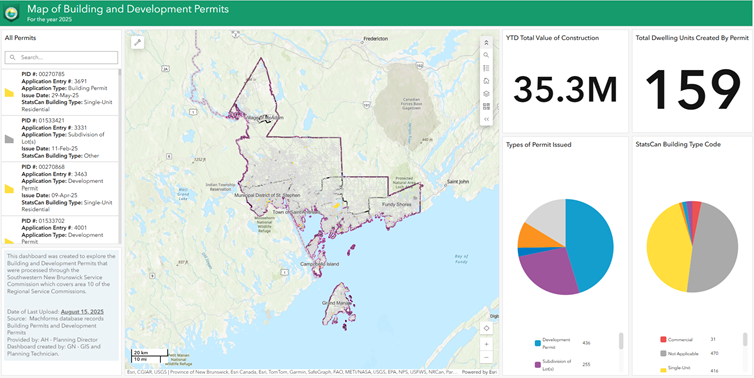Viewport: 754px width, 378px height.
Task: Click the red Commercial legend swatch
Action: pyautogui.click(x=663, y=340)
